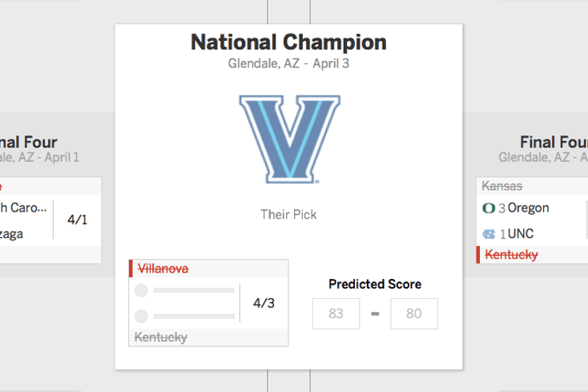Click the right Final Four heading
This screenshot has height=392, width=588.
(554, 142)
